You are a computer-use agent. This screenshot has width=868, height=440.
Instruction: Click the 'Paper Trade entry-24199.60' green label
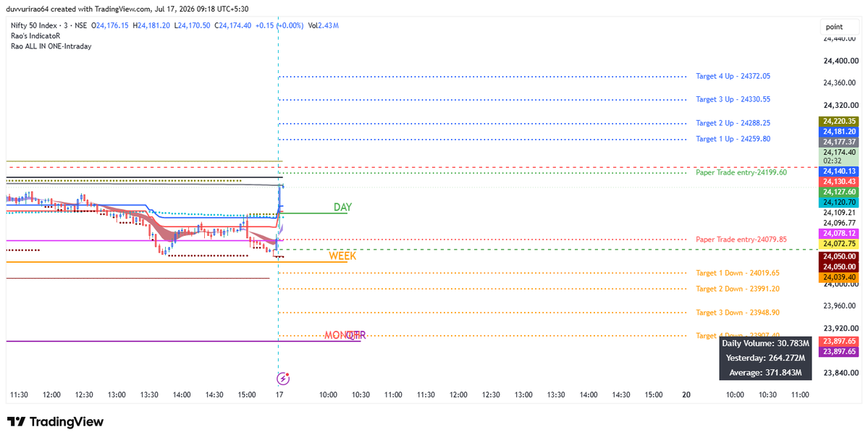[x=741, y=173]
